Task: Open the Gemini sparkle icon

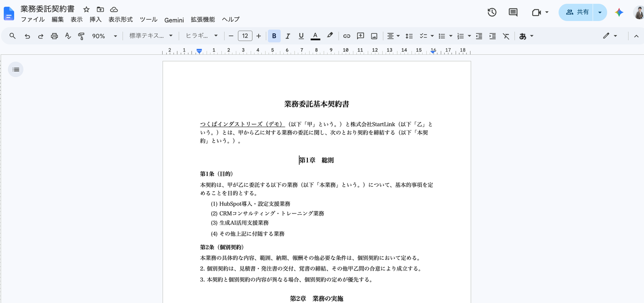Action: (x=619, y=12)
